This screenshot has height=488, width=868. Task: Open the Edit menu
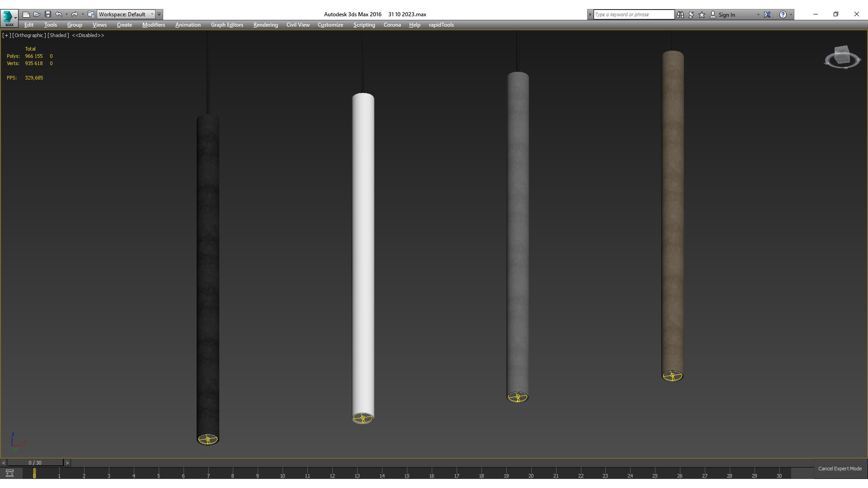[29, 25]
